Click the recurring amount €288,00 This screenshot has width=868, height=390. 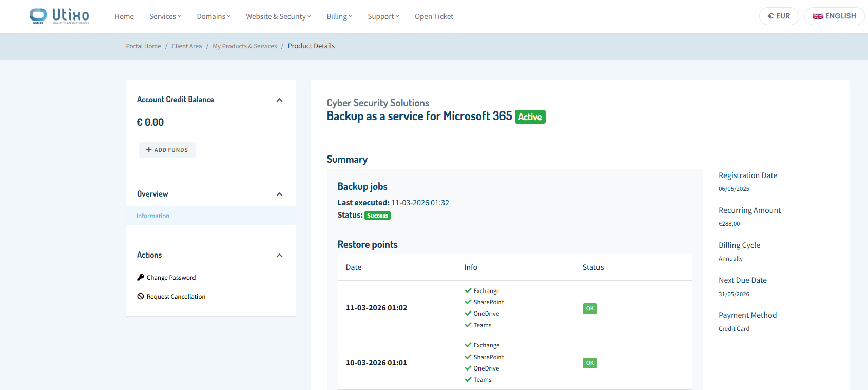(729, 224)
